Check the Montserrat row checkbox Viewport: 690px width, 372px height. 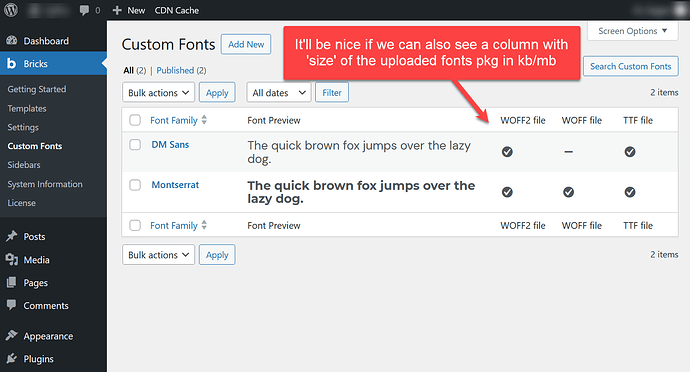tap(135, 185)
